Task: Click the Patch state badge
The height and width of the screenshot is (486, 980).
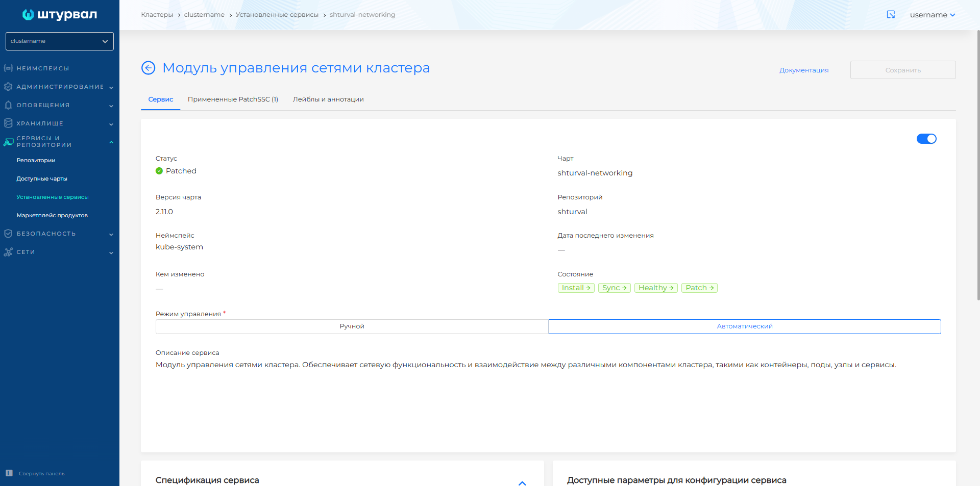Action: [699, 288]
